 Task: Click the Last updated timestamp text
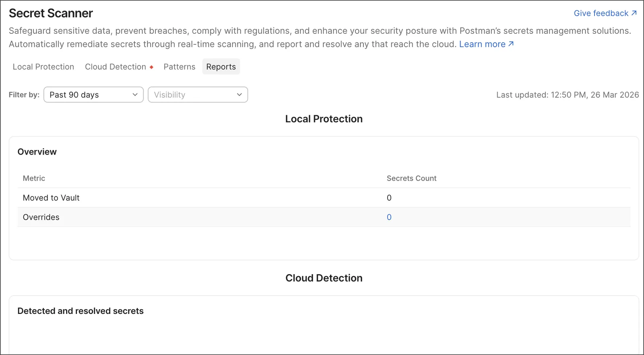(x=568, y=95)
